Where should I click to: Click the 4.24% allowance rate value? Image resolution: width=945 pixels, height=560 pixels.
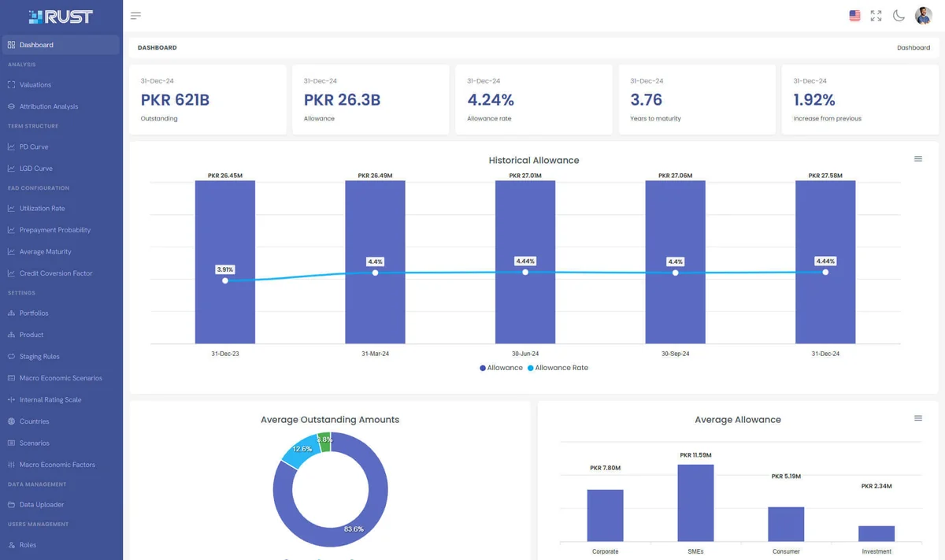tap(491, 100)
